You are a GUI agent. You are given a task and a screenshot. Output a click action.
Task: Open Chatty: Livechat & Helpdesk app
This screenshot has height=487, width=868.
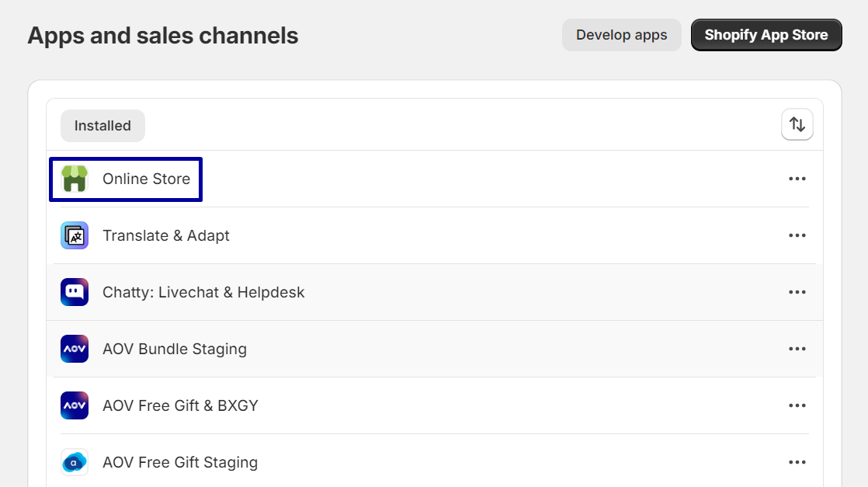pos(203,292)
